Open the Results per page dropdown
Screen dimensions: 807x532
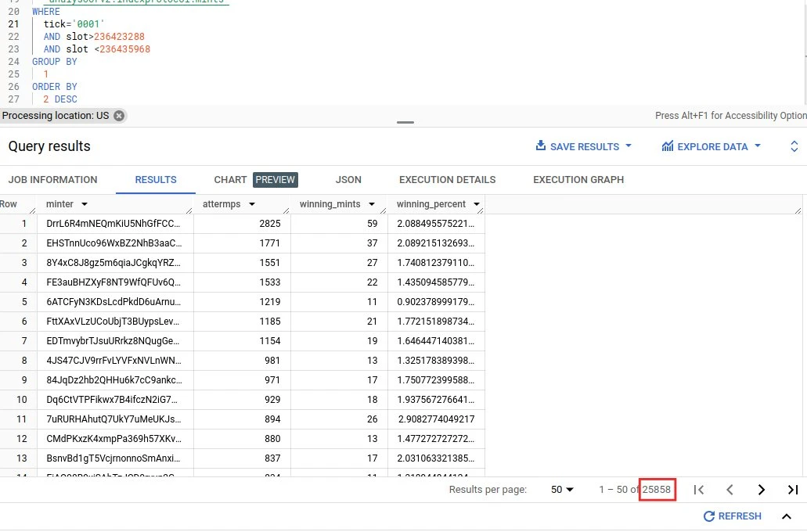(562, 490)
